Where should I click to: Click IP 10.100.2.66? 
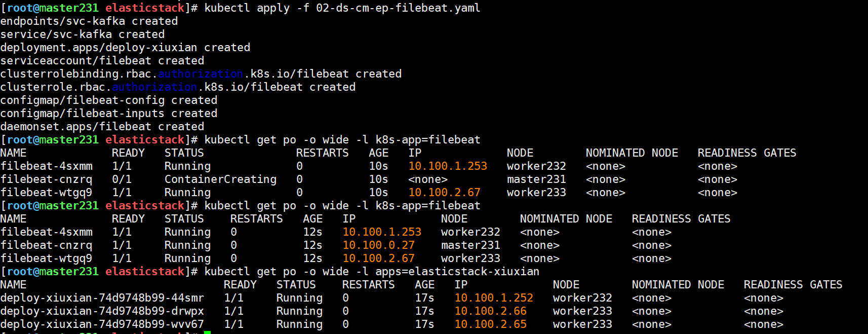click(x=490, y=311)
